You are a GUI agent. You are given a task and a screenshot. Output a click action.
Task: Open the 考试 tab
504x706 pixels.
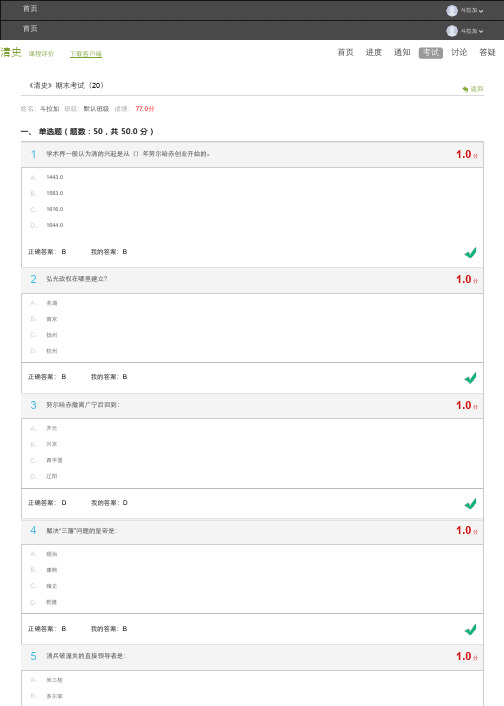(x=431, y=53)
